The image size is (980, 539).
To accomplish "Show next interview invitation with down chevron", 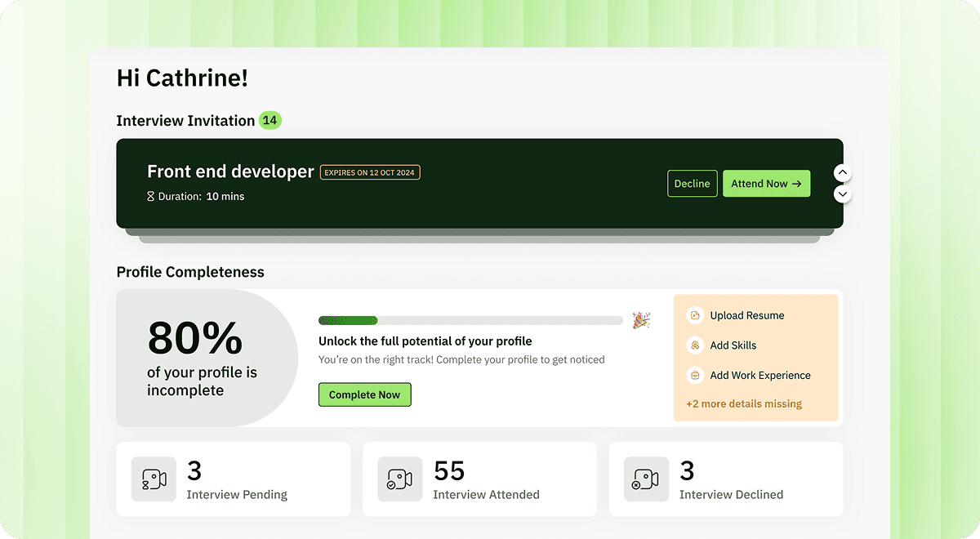I will click(843, 194).
